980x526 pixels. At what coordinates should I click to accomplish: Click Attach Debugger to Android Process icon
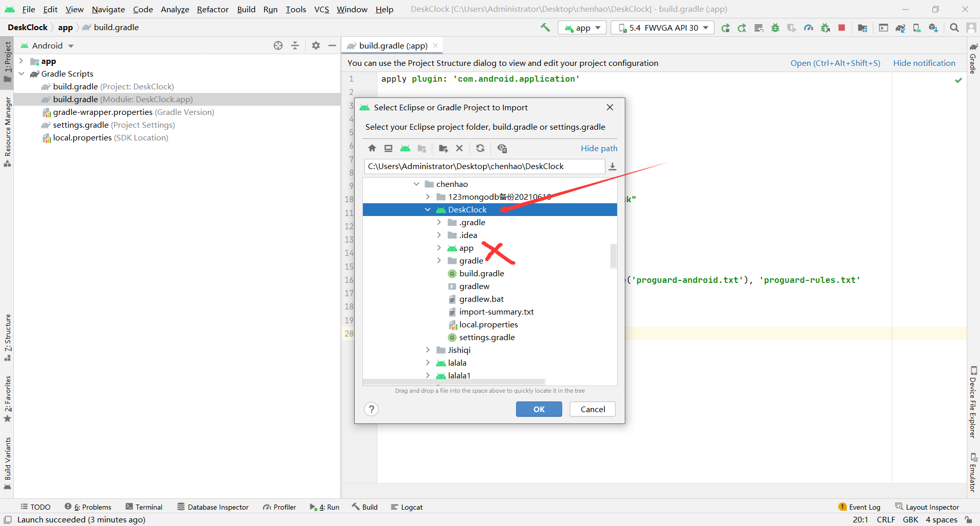[825, 28]
